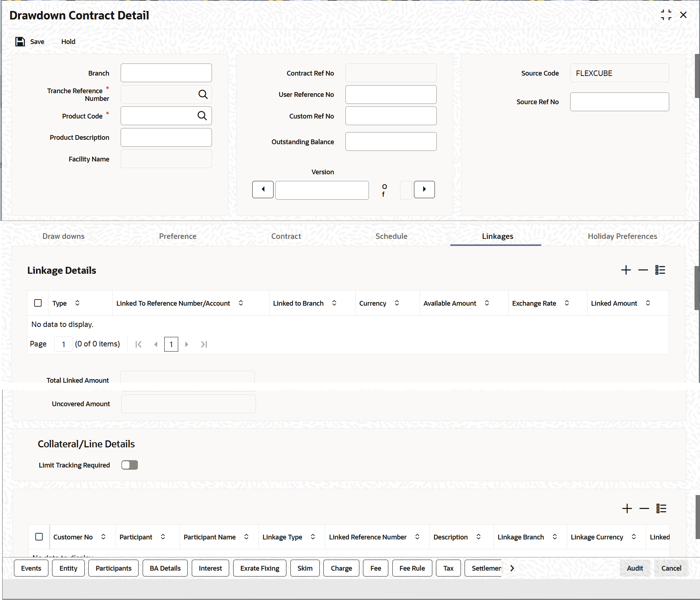700x600 pixels.
Task: Sort by Linked to Branch column
Action: pos(334,303)
